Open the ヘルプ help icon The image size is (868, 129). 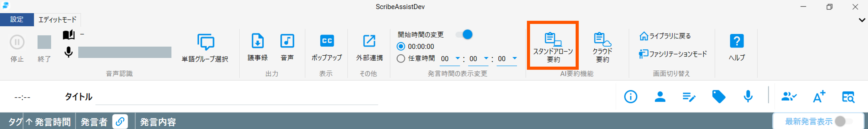click(x=737, y=47)
